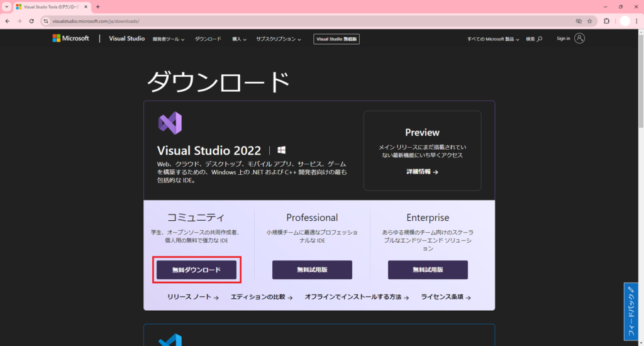Bookmark this page with the star icon
This screenshot has width=644, height=346.
coord(589,21)
